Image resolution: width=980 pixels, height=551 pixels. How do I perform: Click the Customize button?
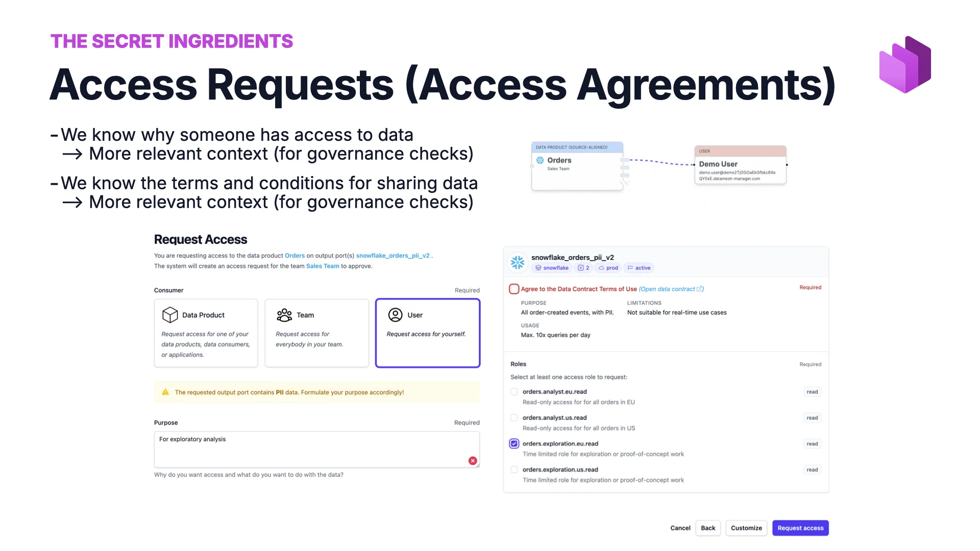pos(746,528)
